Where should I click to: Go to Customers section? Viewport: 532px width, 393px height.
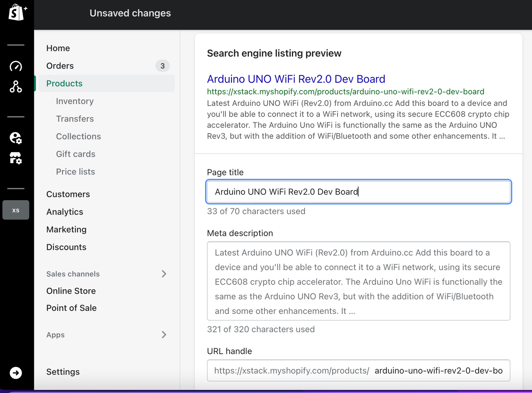[x=68, y=194]
